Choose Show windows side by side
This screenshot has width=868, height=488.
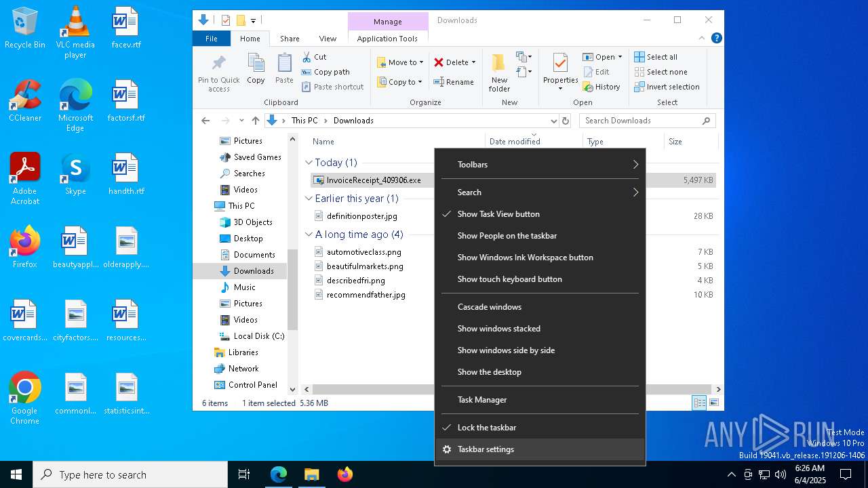click(x=540, y=350)
